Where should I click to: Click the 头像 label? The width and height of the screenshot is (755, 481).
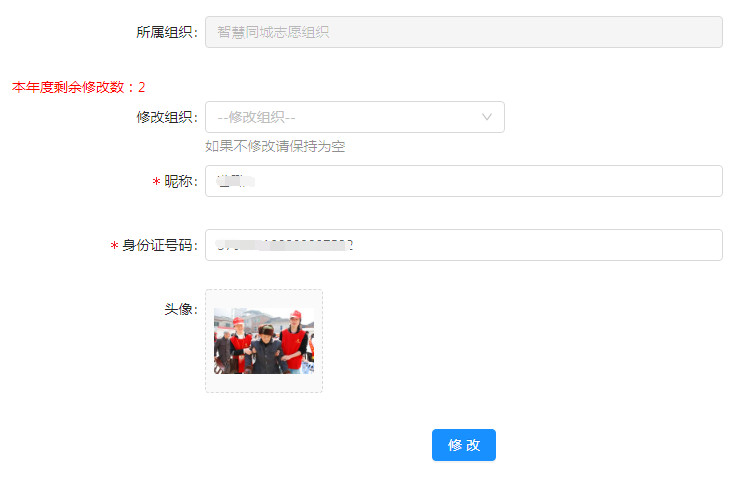(181, 309)
